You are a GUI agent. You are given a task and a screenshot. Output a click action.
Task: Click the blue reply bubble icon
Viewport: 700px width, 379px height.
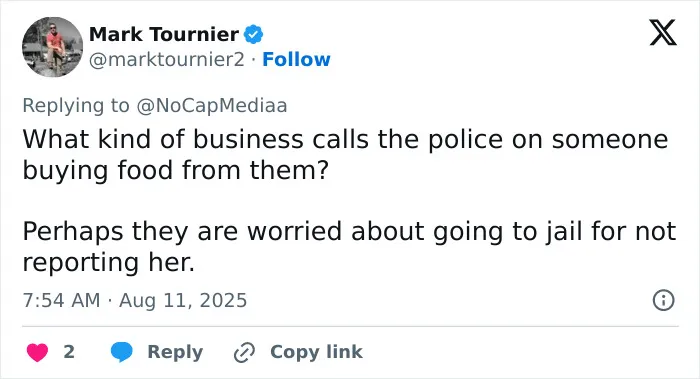point(121,352)
